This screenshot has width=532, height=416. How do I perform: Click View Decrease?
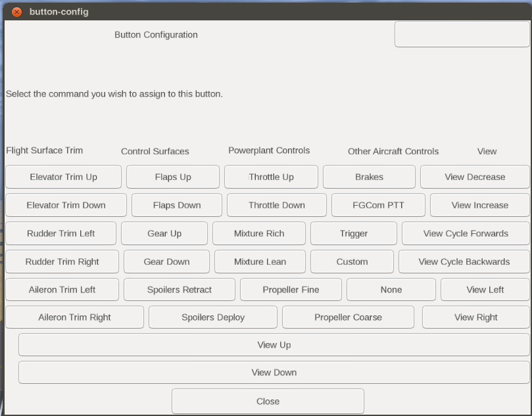pyautogui.click(x=475, y=177)
